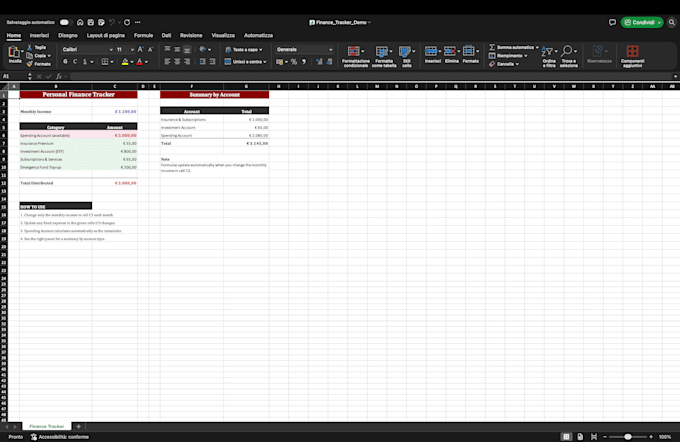
Task: Toggle the Salvataggio automatico switch
Action: (x=64, y=22)
